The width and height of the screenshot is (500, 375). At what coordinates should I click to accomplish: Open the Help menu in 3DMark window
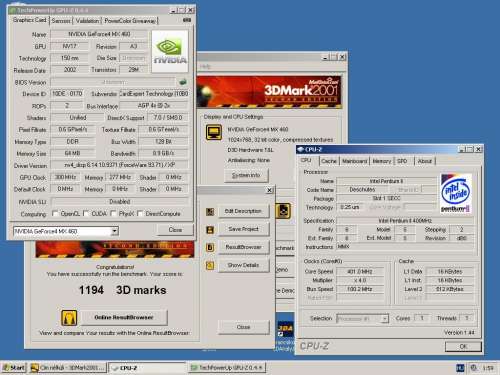point(205,67)
